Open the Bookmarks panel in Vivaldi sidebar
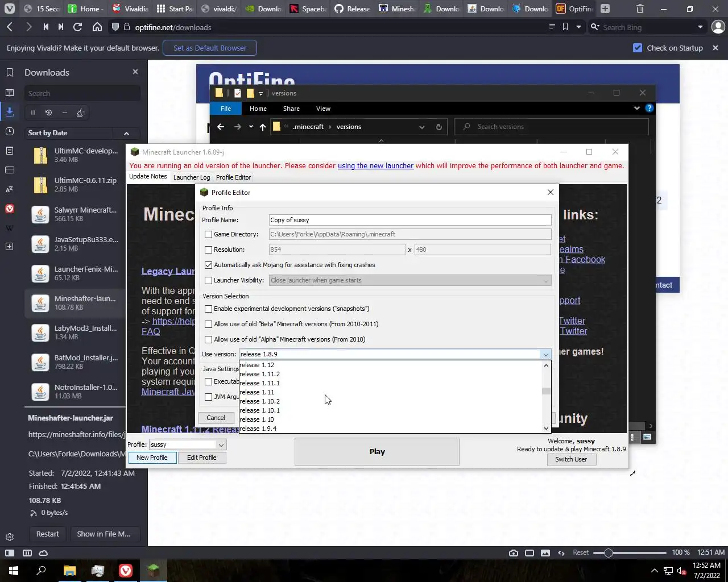This screenshot has width=728, height=582. point(10,72)
